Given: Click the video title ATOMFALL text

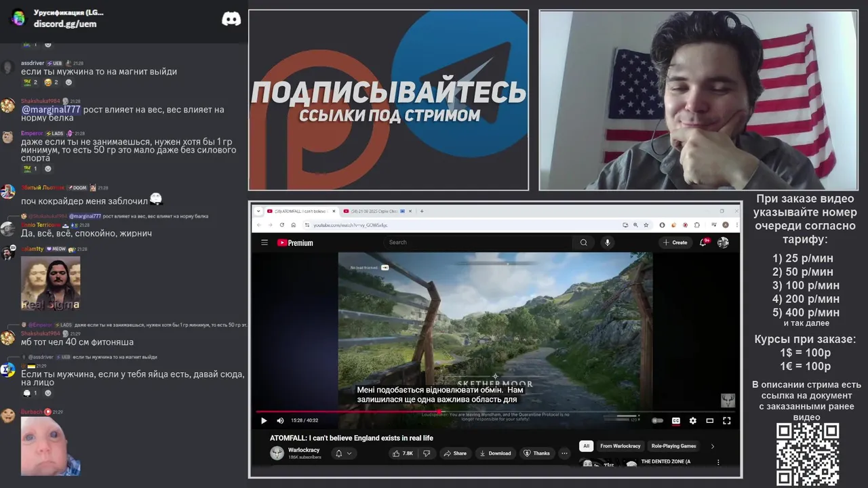Looking at the screenshot, I should pos(351,438).
